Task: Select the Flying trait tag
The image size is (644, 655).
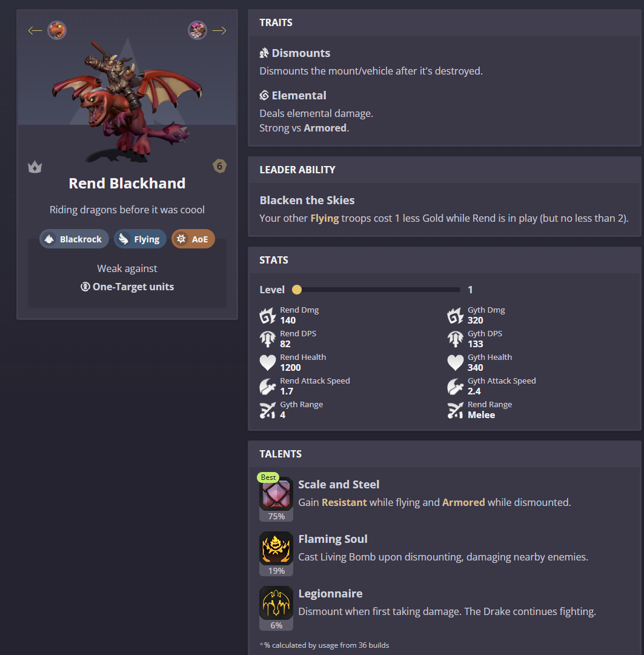Action: [140, 239]
